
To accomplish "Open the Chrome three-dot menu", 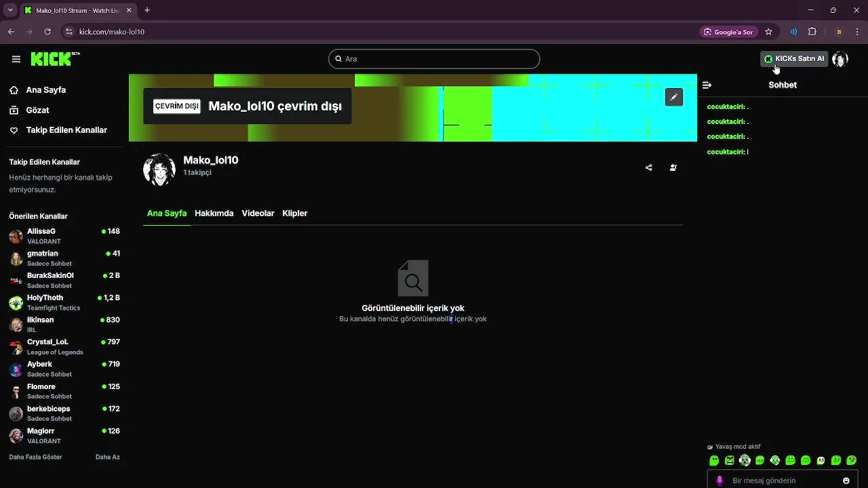I will [x=856, y=32].
